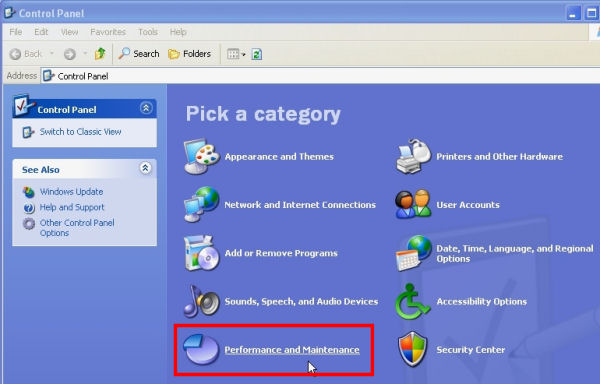The width and height of the screenshot is (600, 384).
Task: Click the Printers and Other Hardware icon
Action: tap(413, 156)
